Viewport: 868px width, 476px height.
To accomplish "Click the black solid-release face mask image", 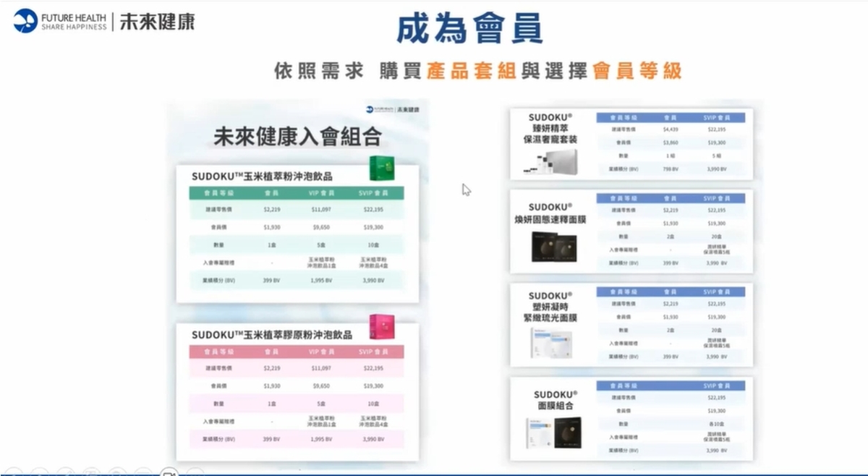I will (x=551, y=246).
